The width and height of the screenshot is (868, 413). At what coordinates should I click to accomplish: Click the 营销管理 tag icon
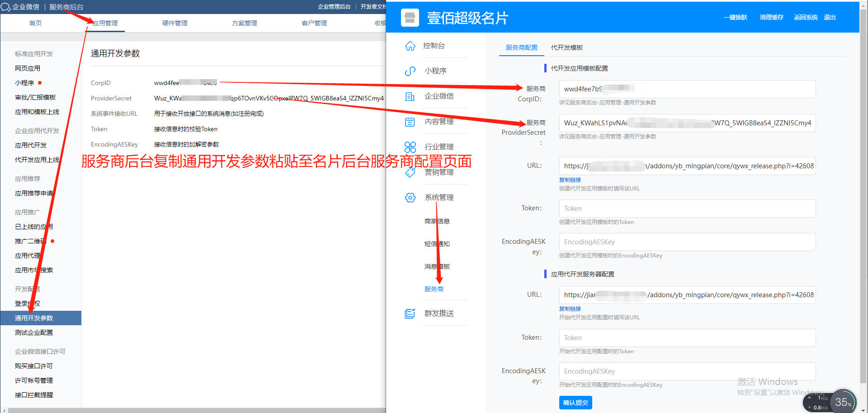(x=410, y=172)
